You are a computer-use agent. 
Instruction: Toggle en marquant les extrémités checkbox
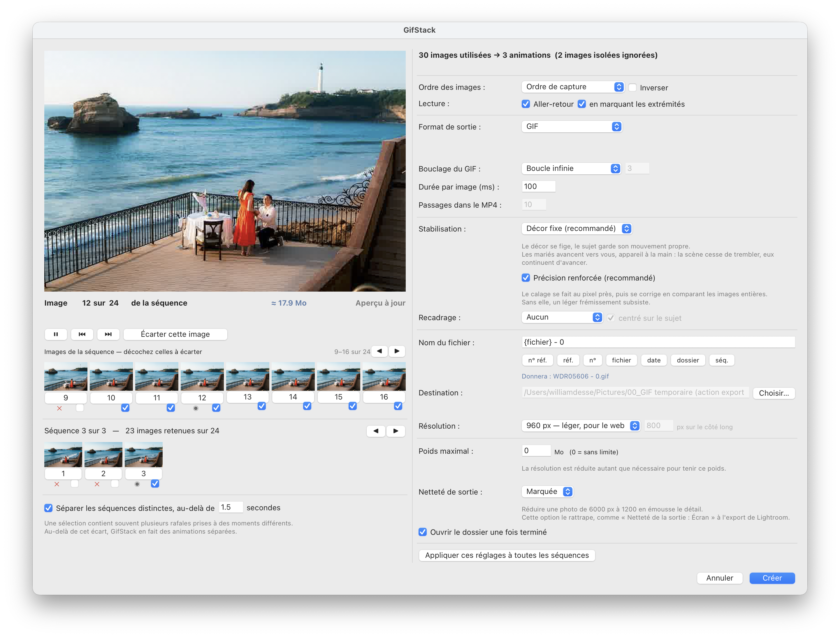(x=582, y=104)
